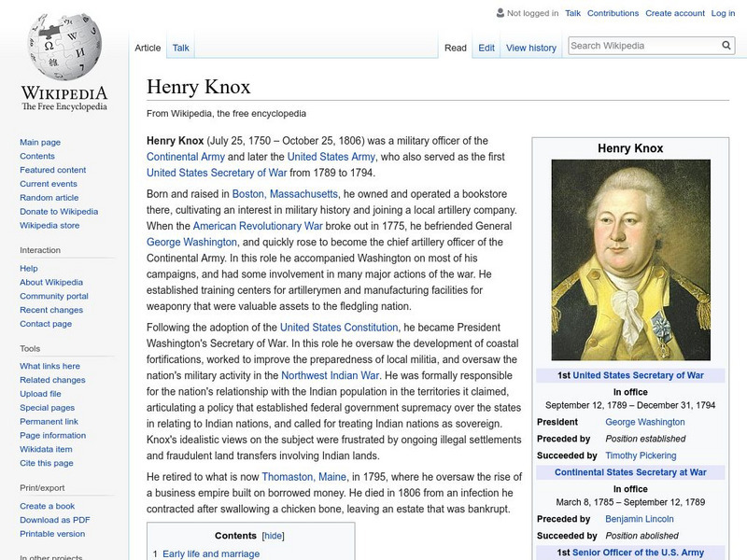The image size is (747, 560).
Task: Open Contact page link
Action: (46, 323)
